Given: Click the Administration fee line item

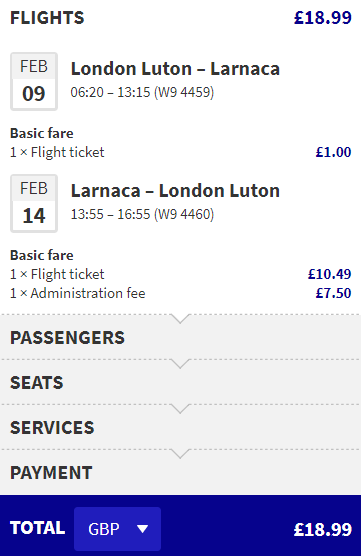Looking at the screenshot, I should pos(78,293).
